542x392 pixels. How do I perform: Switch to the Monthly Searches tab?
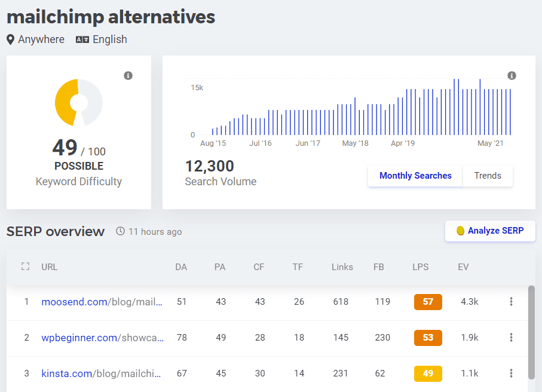(x=415, y=176)
